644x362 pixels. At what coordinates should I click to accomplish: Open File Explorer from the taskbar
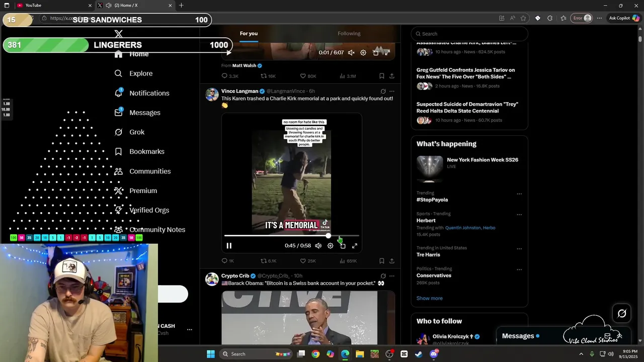pos(360,354)
